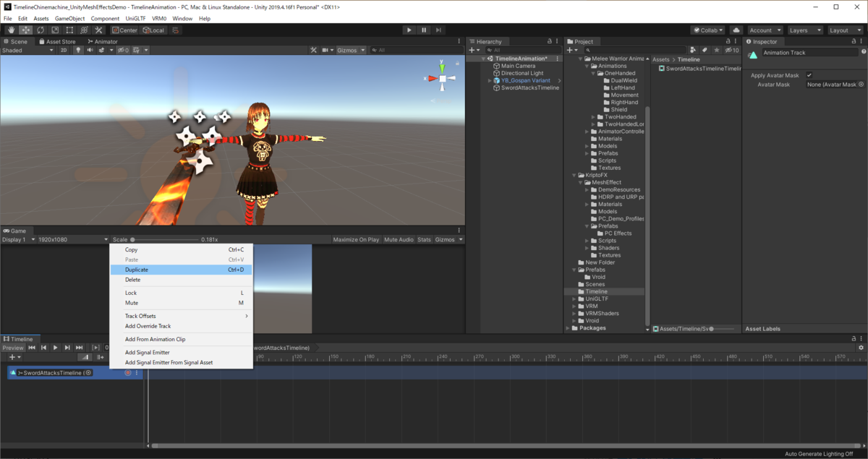Image resolution: width=868 pixels, height=459 pixels.
Task: Select the combined Transform tool
Action: coord(84,30)
